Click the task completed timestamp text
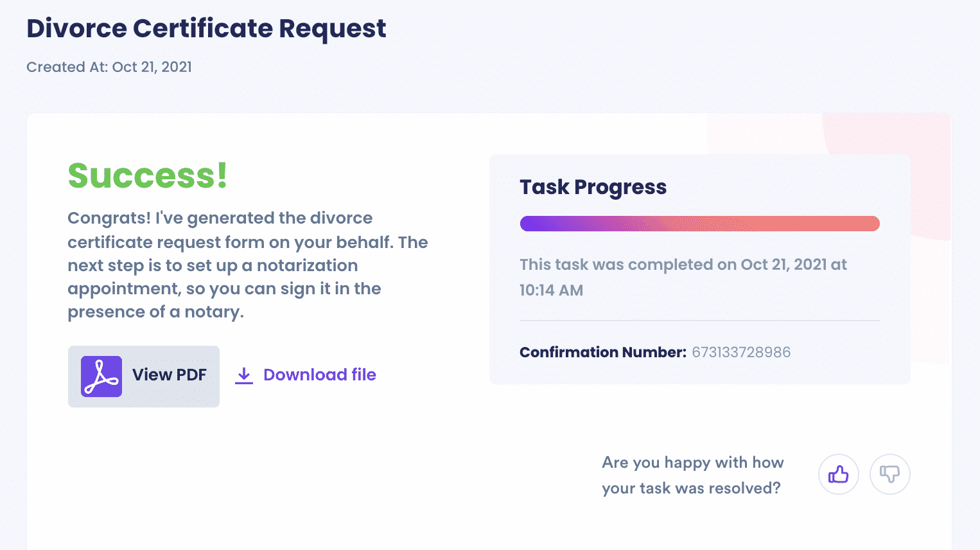This screenshot has height=550, width=980. [683, 277]
